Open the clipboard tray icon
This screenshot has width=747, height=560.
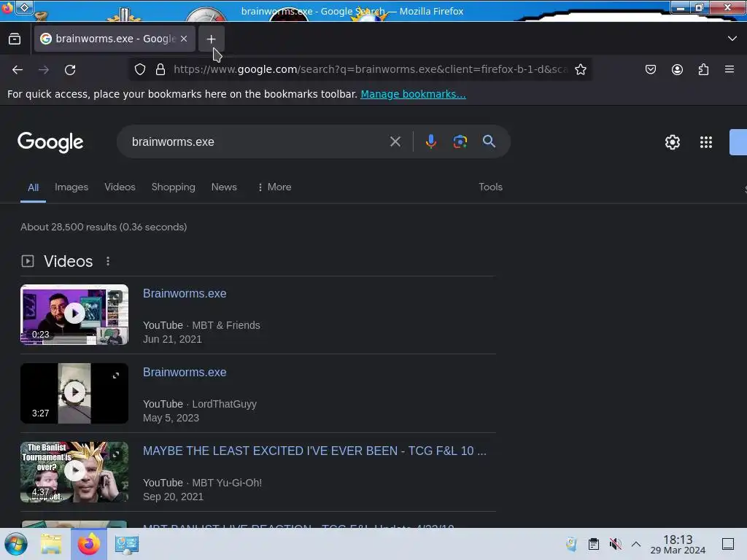pyautogui.click(x=594, y=544)
